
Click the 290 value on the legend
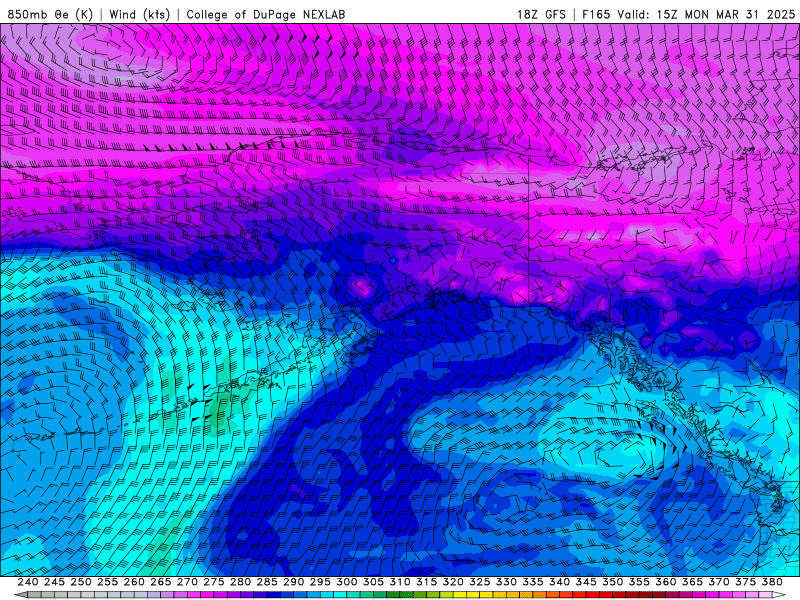(x=293, y=582)
